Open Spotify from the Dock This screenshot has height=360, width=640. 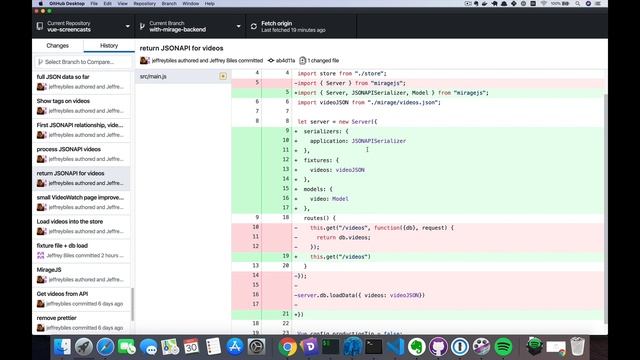[x=503, y=347]
